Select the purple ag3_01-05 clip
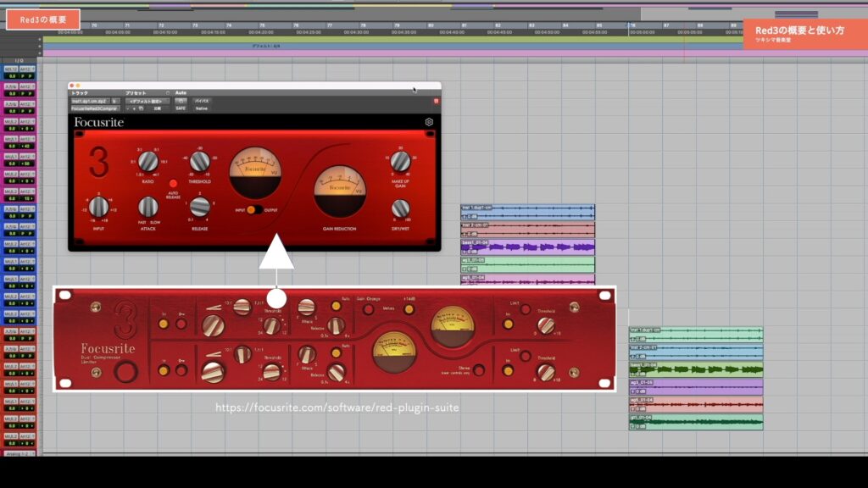868x488 pixels. 696,386
